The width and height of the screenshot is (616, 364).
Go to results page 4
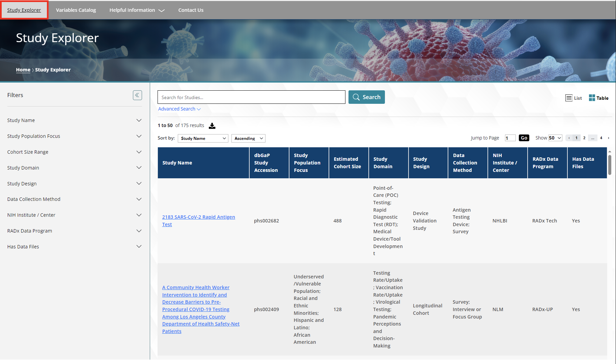601,138
